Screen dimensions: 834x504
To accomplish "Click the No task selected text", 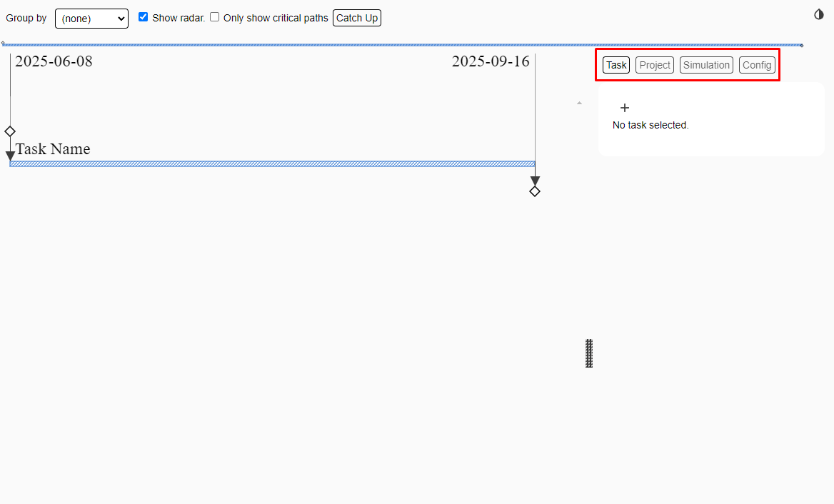I will pos(650,126).
